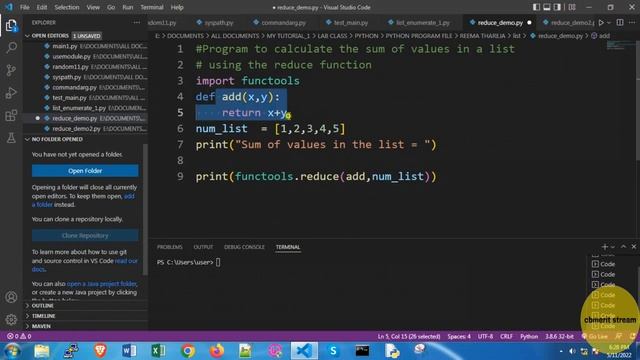Maximize the terminal panel with chevron
The height and width of the screenshot is (360, 640).
click(623, 247)
